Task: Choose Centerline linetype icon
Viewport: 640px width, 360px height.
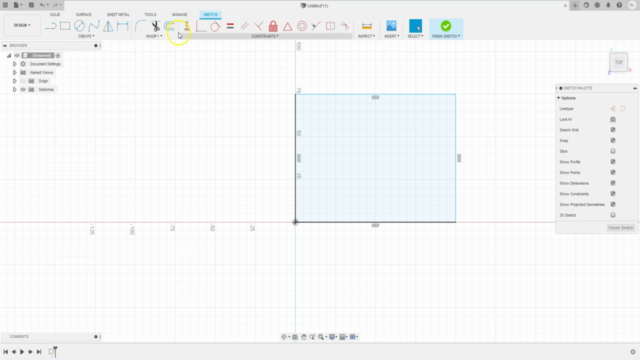Action: tap(622, 109)
